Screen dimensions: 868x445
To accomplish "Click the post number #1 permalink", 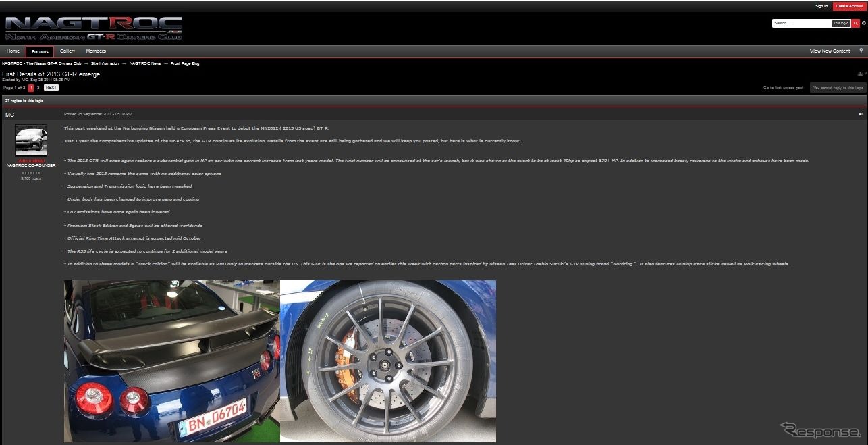I will [x=861, y=114].
